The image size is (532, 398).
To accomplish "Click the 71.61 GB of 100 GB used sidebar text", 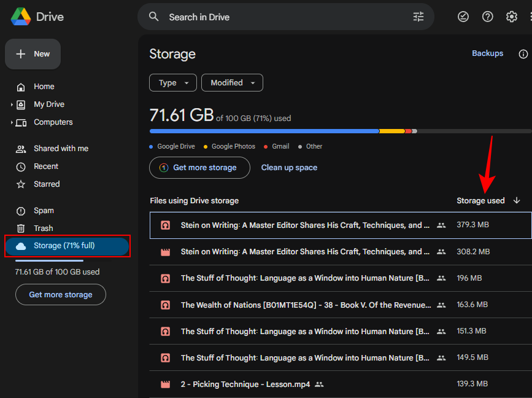I will coord(57,272).
